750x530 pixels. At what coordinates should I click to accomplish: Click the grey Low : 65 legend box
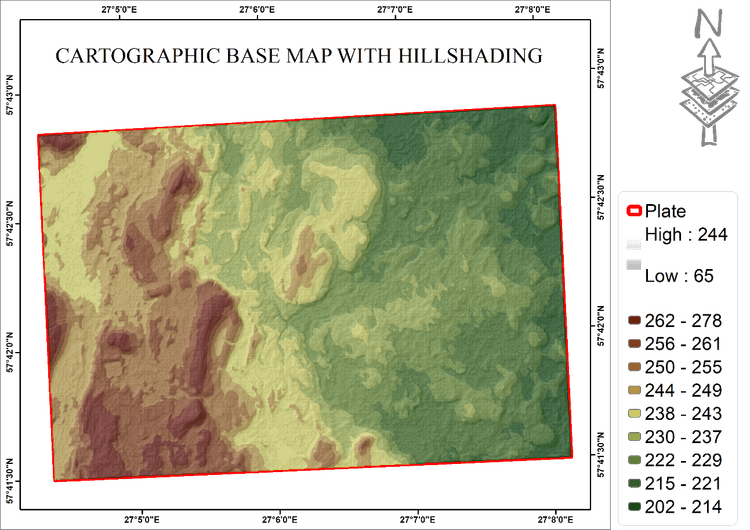pyautogui.click(x=632, y=266)
